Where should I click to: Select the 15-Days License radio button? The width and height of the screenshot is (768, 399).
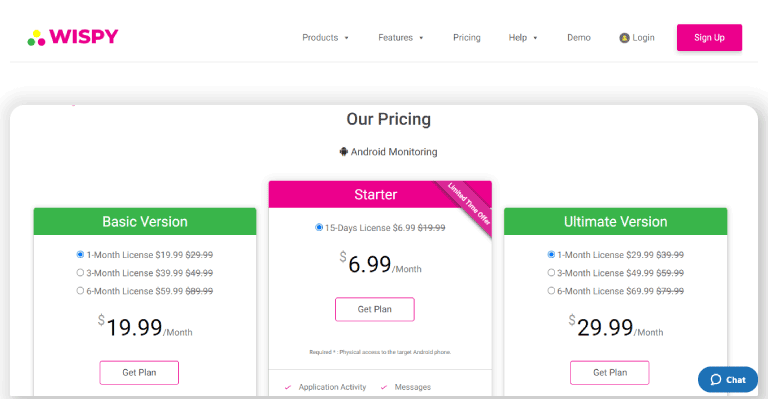coord(319,228)
